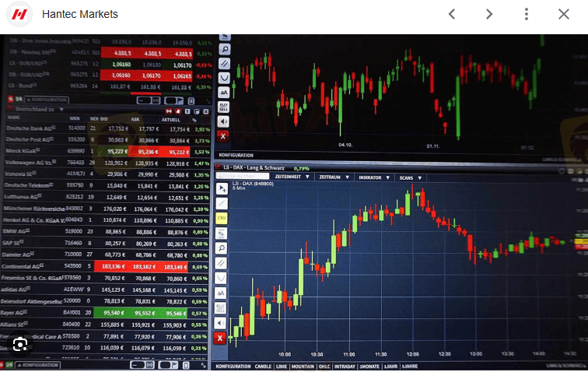Screen dimensions: 588x372
Task: Select zoom magnifier tool in upper chart
Action: click(x=224, y=49)
